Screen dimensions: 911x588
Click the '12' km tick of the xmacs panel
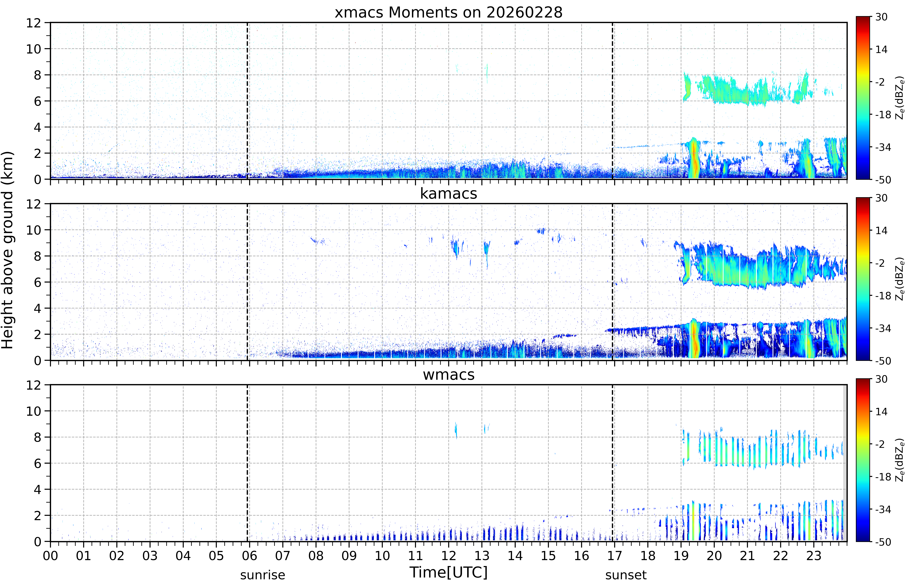coord(34,23)
